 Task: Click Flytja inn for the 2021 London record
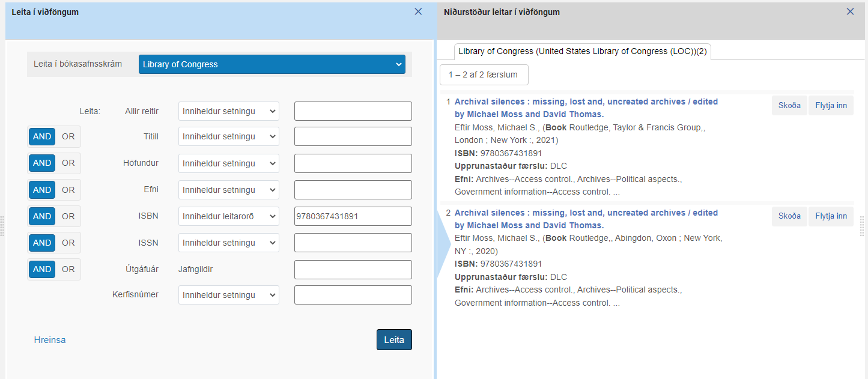(831, 105)
